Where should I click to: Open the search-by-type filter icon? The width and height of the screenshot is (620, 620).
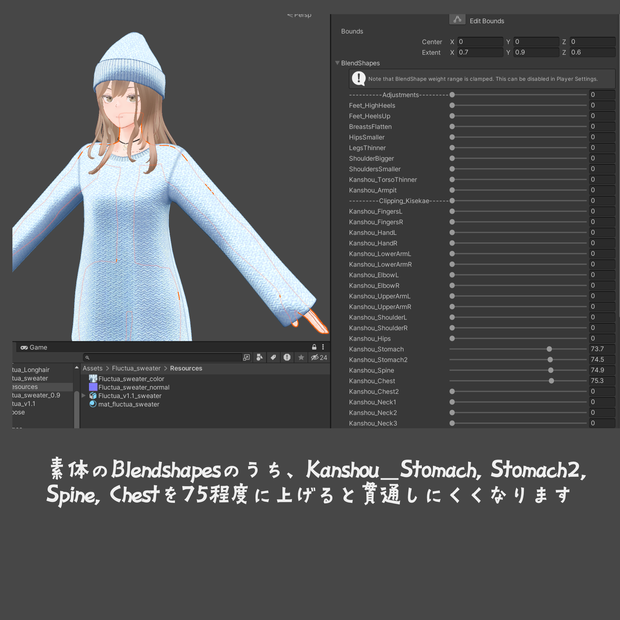(x=259, y=357)
